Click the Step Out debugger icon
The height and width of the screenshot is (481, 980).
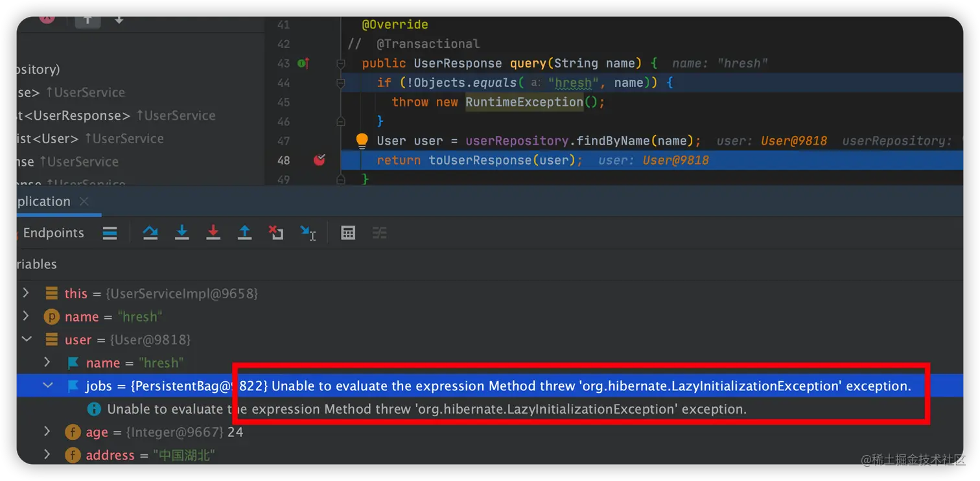pos(244,233)
